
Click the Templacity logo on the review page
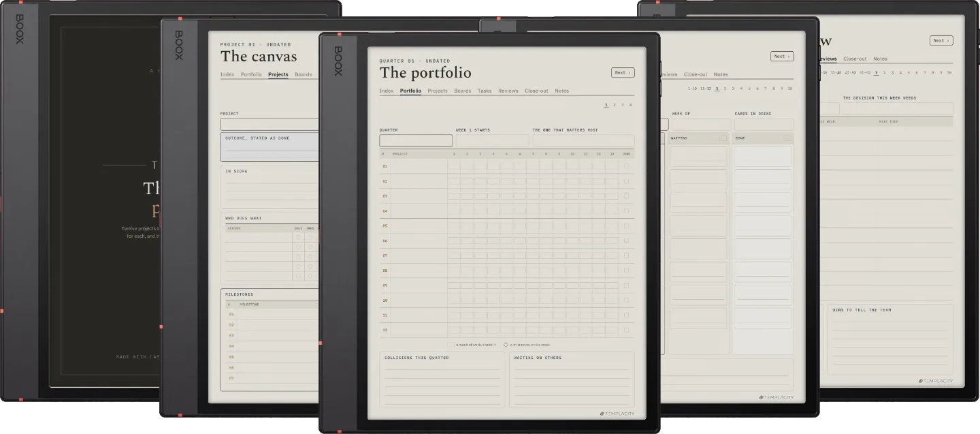click(936, 381)
